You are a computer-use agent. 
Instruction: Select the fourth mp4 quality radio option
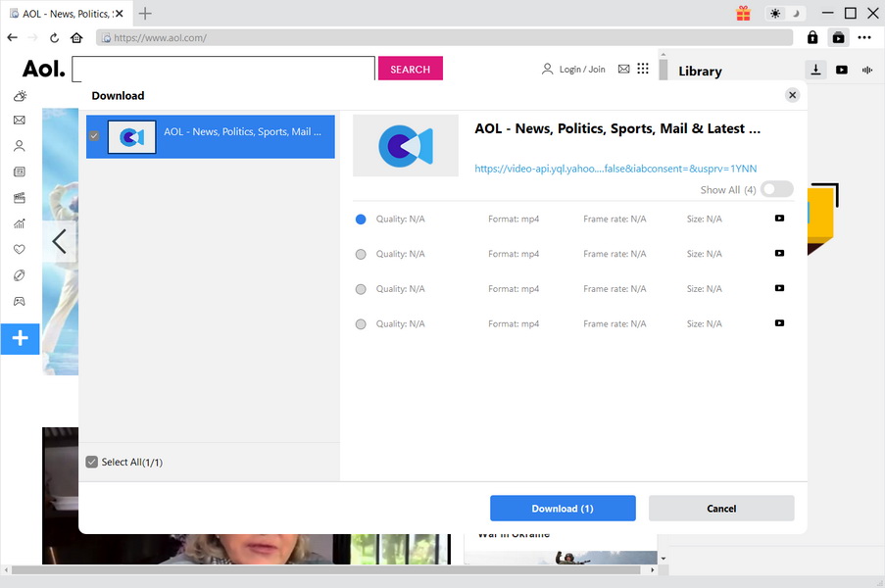coord(361,324)
